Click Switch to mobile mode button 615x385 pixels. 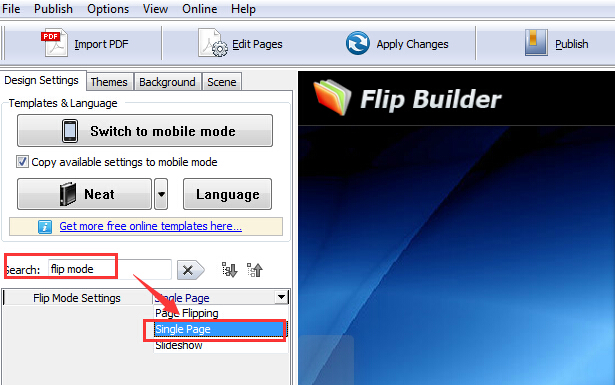(145, 131)
